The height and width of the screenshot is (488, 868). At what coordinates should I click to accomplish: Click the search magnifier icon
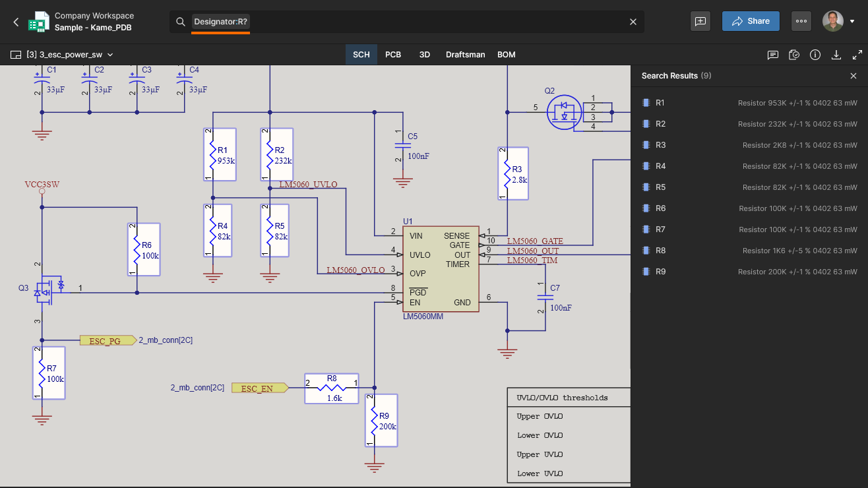pyautogui.click(x=180, y=22)
